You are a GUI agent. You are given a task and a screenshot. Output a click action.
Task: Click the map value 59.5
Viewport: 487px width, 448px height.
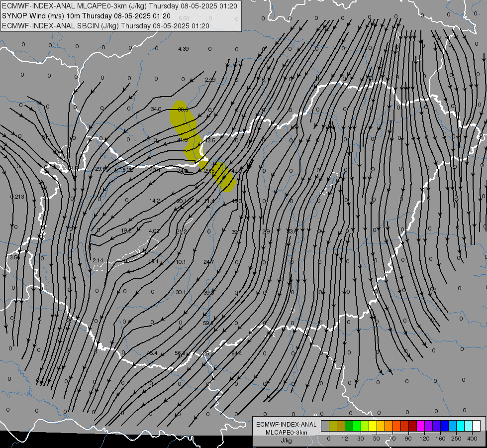(208, 324)
